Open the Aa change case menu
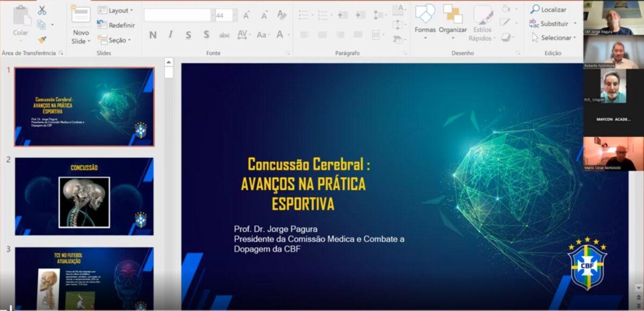The height and width of the screenshot is (311, 644). (x=262, y=34)
